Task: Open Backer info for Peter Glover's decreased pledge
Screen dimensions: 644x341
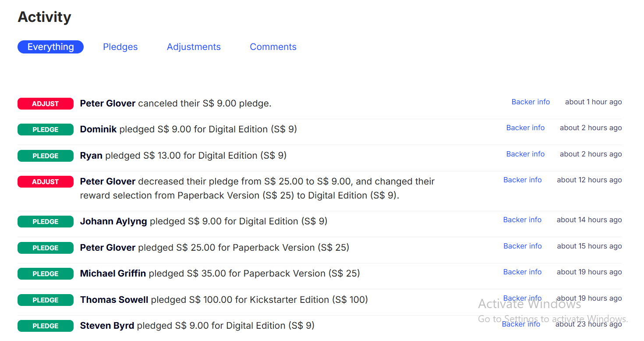Action: 522,180
